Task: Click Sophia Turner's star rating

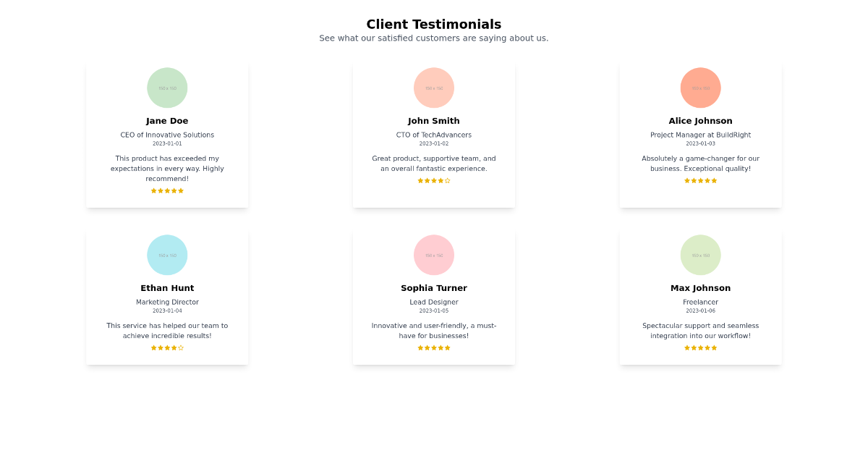Action: pos(434,348)
